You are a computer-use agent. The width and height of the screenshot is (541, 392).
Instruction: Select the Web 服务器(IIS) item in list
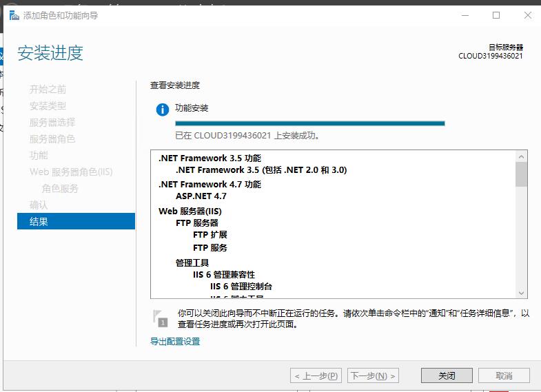tap(190, 211)
